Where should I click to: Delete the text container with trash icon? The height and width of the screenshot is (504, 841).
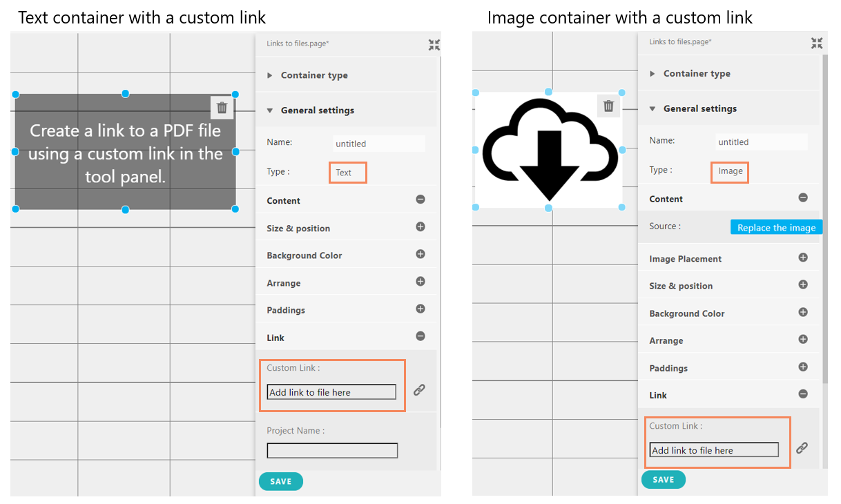coord(222,107)
